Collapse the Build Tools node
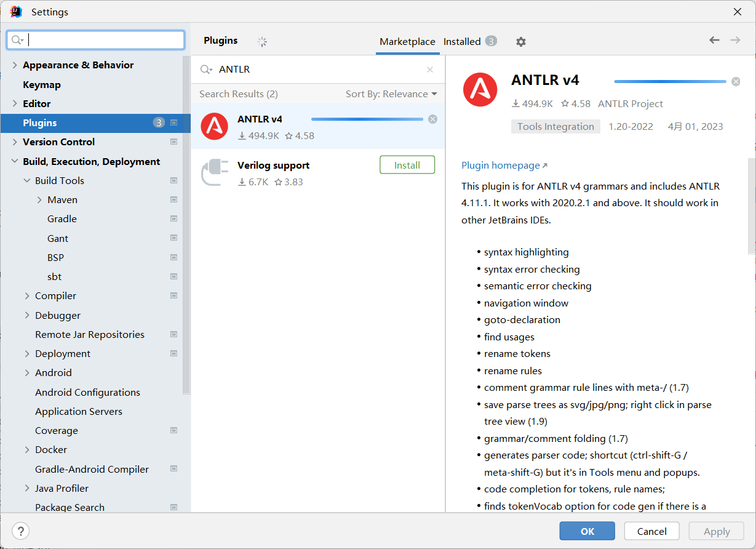756x549 pixels. tap(27, 181)
